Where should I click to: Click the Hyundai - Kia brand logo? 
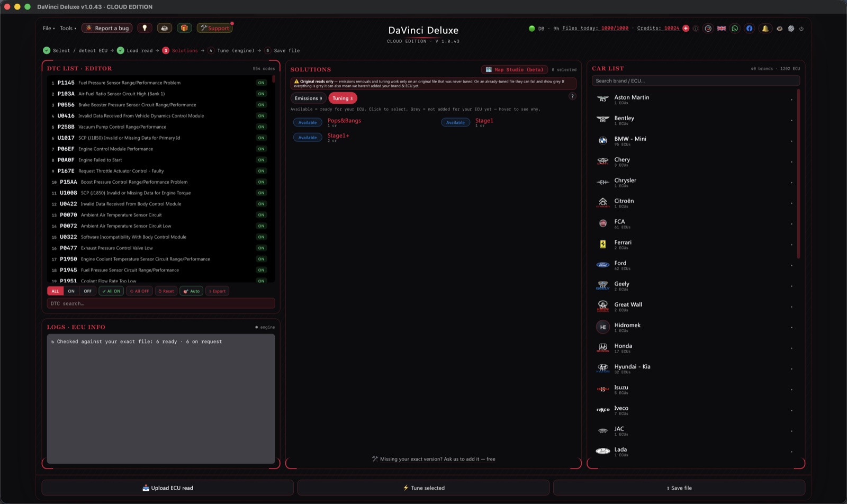point(602,368)
